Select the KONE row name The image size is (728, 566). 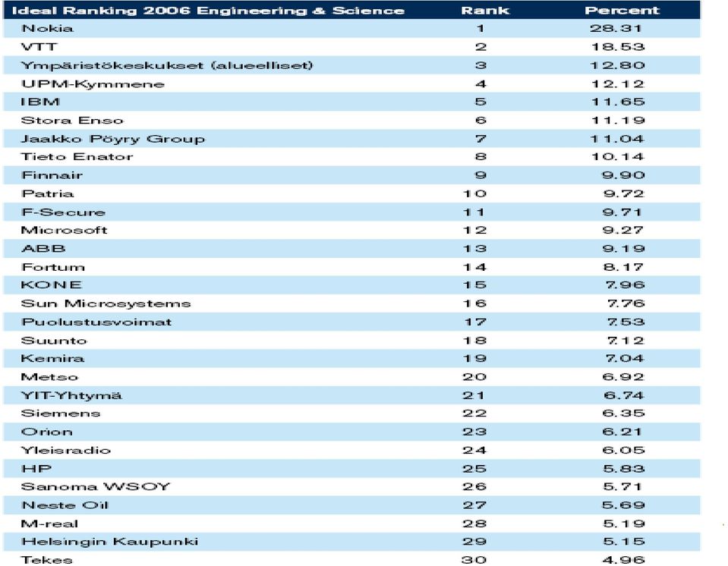pos(52,285)
